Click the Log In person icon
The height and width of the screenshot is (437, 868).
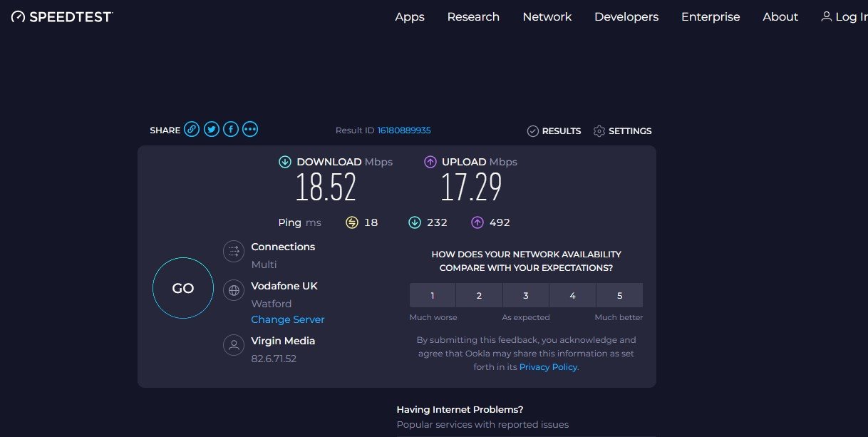(827, 16)
